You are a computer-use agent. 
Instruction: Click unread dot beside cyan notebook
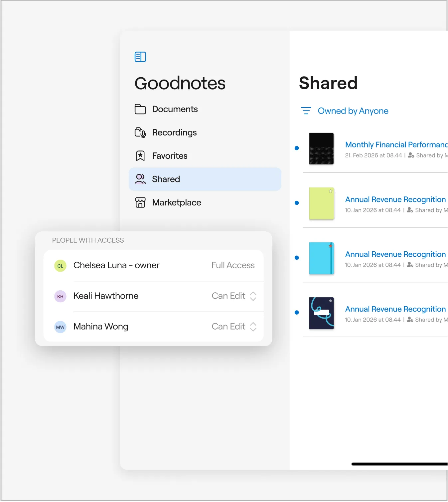click(x=297, y=258)
